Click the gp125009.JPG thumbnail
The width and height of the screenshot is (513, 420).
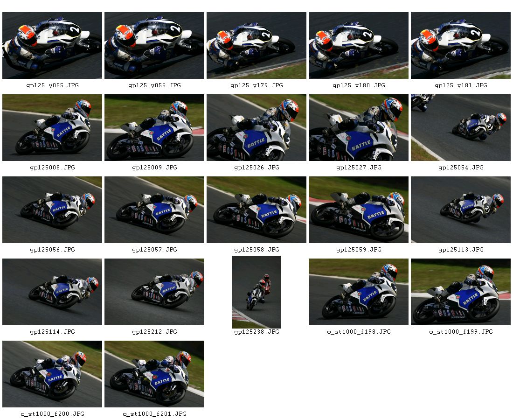coord(154,128)
